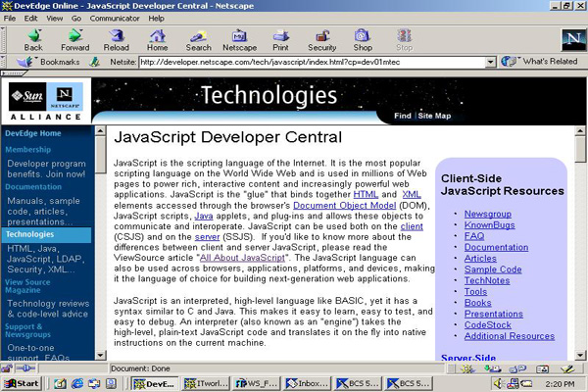Open the Edit menu
This screenshot has height=392, width=588.
click(x=30, y=19)
